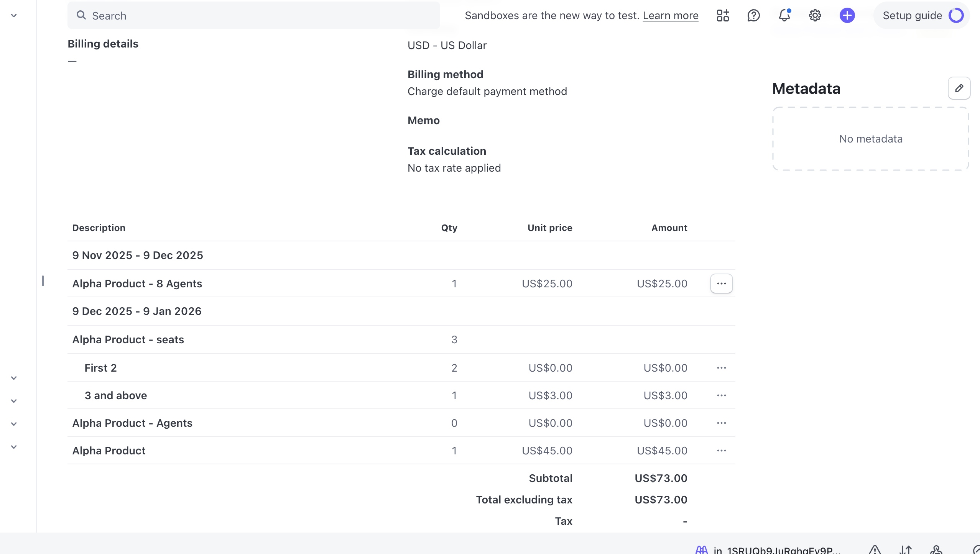Image resolution: width=980 pixels, height=554 pixels.
Task: Open the settings gear
Action: tap(815, 16)
